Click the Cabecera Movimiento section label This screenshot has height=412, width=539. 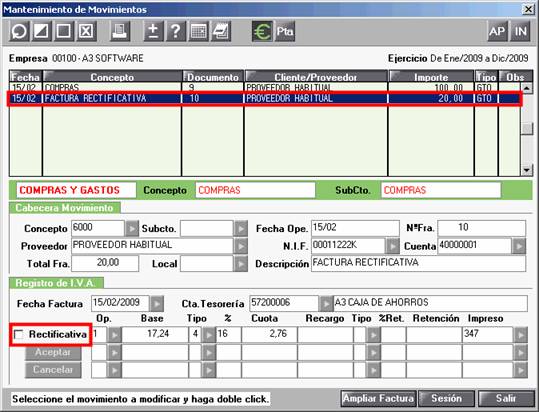(65, 208)
